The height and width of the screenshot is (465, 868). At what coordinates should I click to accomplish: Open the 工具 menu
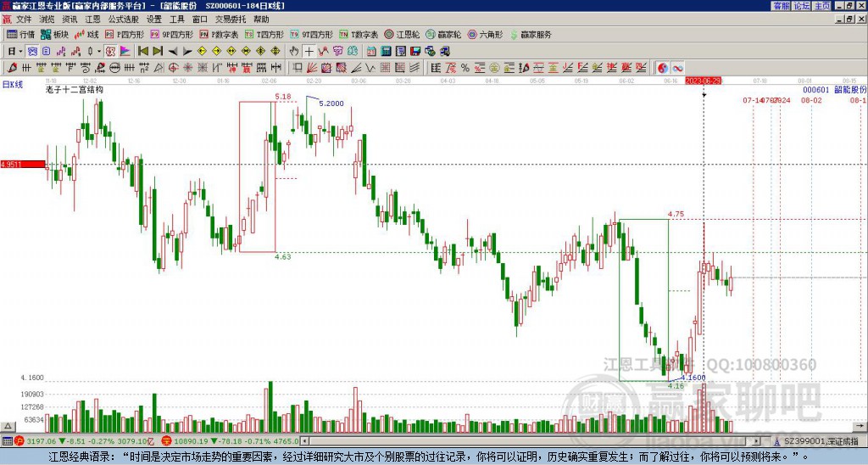(x=177, y=20)
